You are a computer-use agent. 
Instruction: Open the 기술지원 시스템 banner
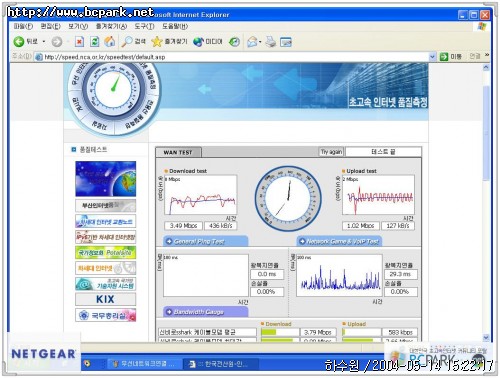coord(106,284)
